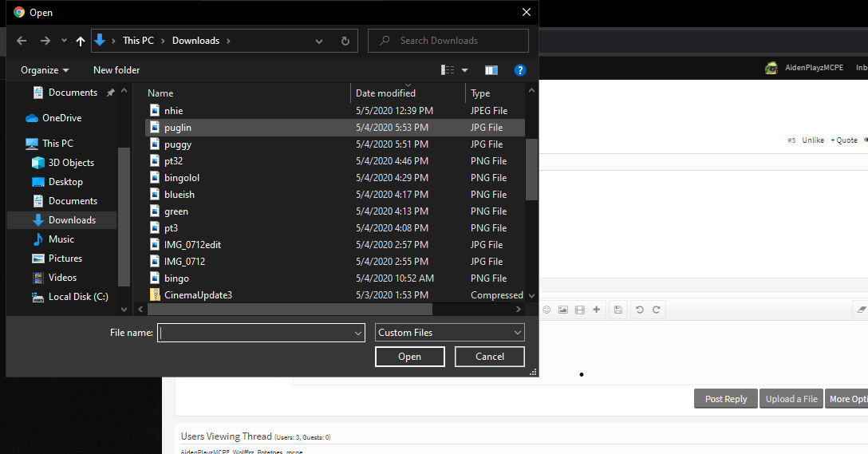This screenshot has height=454, width=868.
Task: Select the pt32 file
Action: point(335,161)
